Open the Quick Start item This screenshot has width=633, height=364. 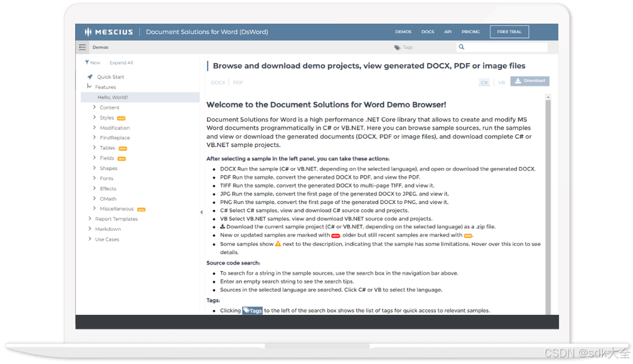tap(110, 76)
